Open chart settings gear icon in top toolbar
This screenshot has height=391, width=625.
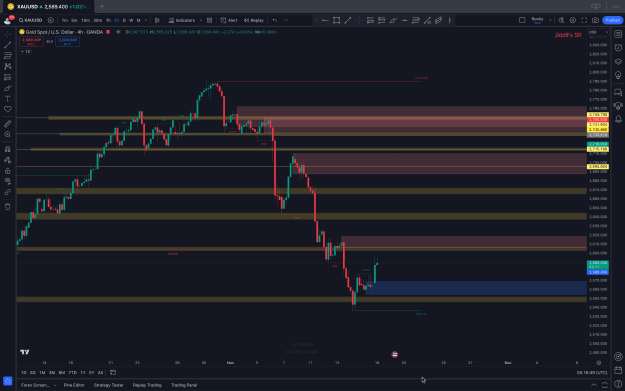coord(573,20)
